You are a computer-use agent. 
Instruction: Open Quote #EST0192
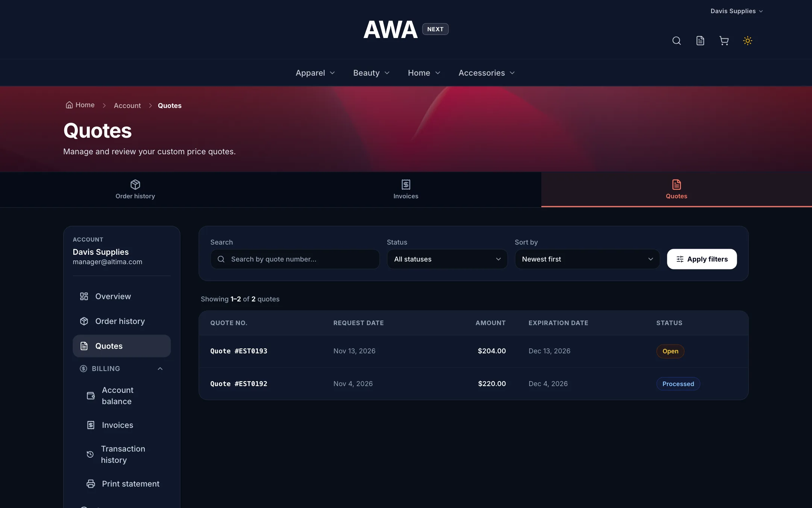[x=239, y=384]
